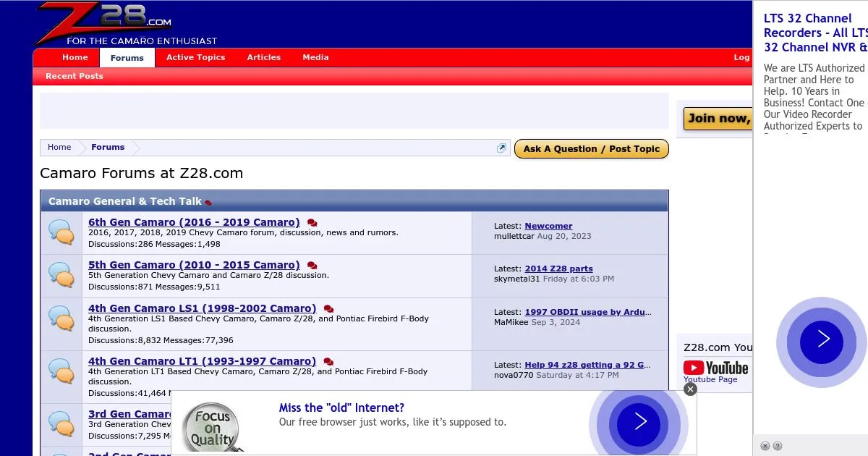Click the question mark icon under the side ad
The width and height of the screenshot is (868, 456).
778,446
